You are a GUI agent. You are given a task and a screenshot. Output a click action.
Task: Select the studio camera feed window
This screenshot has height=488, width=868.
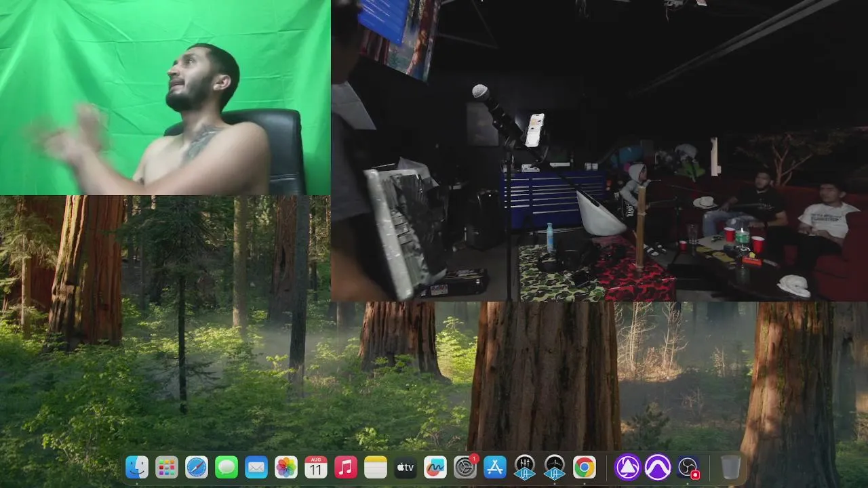pos(599,150)
